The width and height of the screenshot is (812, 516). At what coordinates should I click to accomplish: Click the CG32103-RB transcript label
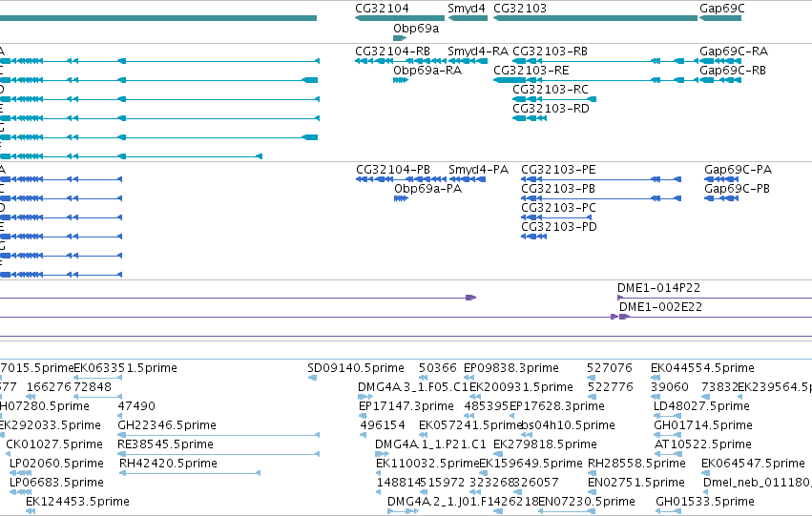coord(550,52)
